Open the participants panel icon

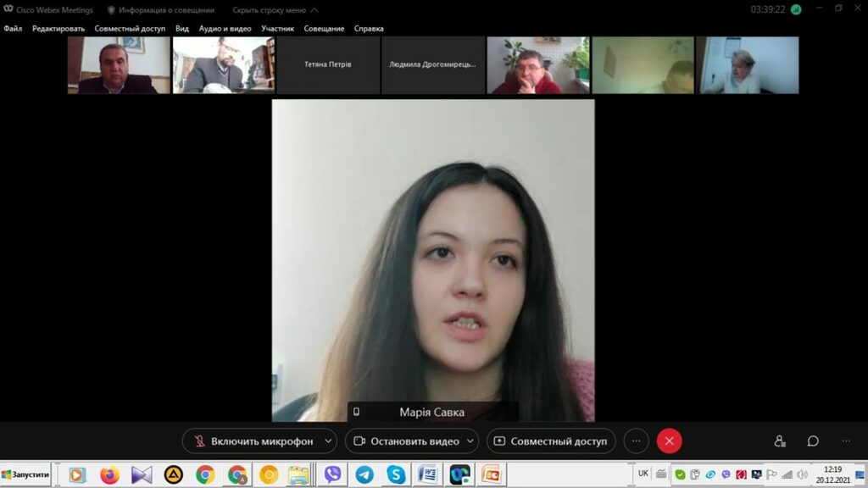point(780,441)
